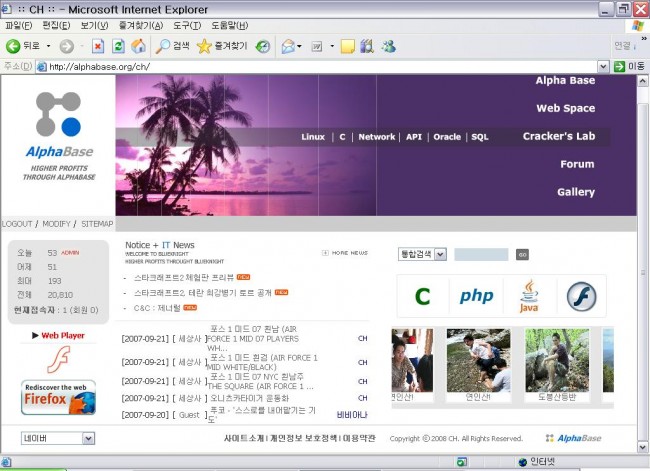Click the footer AlphaBase logo
Screen dimensions: 650x471
tap(574, 438)
